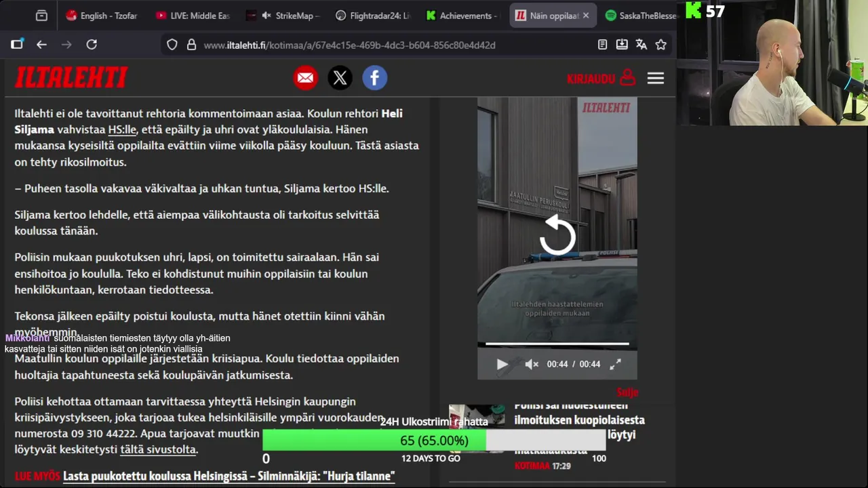Click the Iltalehti watermark in the video
The height and width of the screenshot is (488, 868).
[x=606, y=108]
